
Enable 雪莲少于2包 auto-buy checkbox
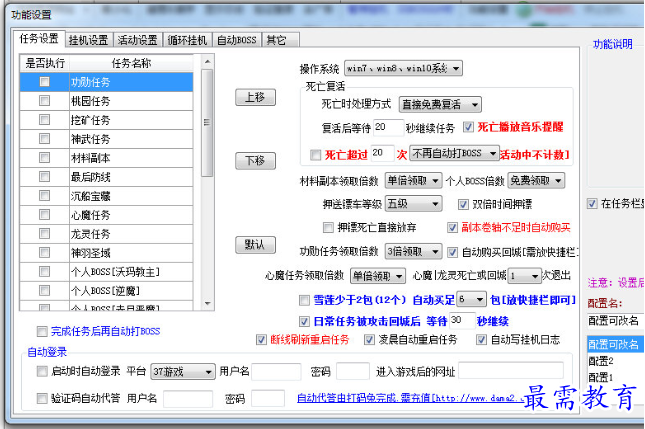click(304, 300)
